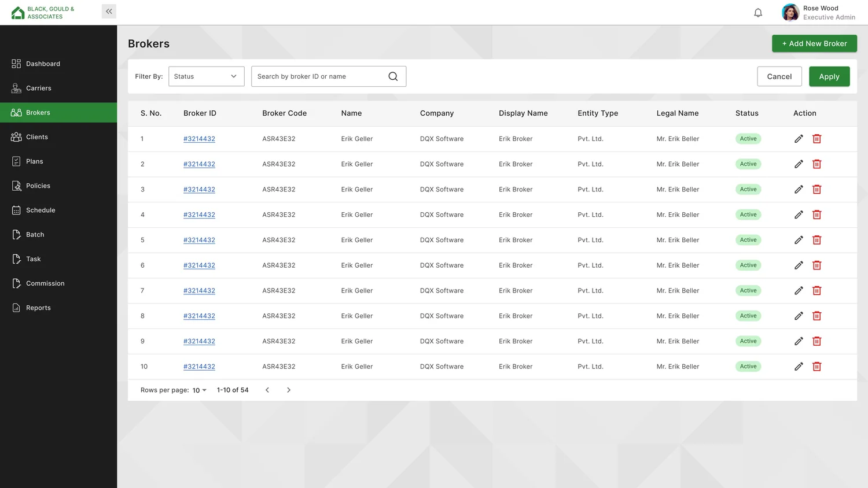Click the Entity Type column header
This screenshot has width=868, height=488.
[598, 113]
